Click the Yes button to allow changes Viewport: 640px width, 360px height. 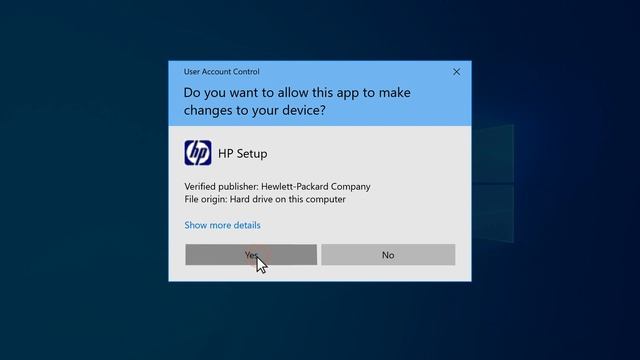tap(251, 255)
